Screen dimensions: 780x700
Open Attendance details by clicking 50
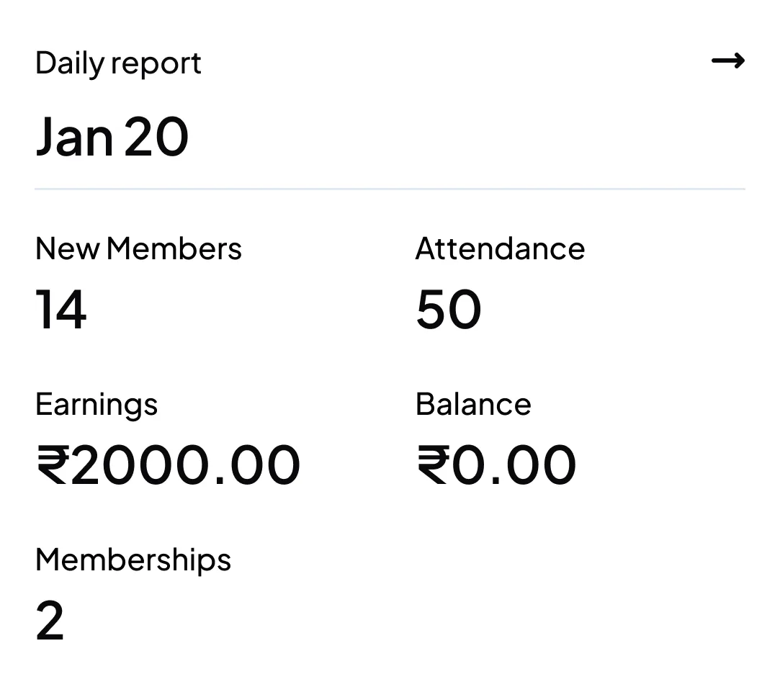tap(448, 310)
